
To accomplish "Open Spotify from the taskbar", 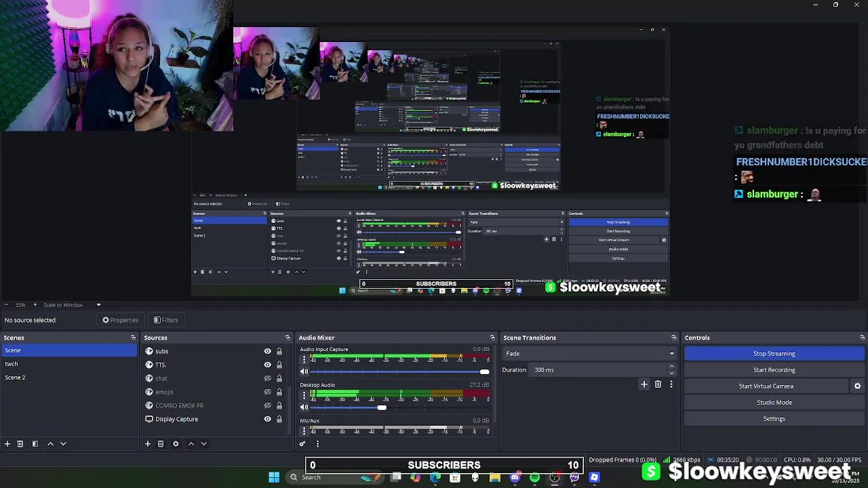I will [534, 478].
